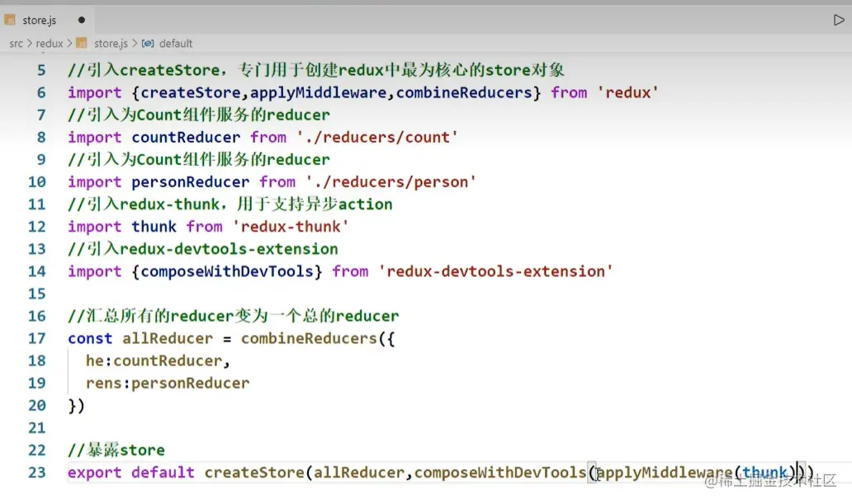Click 'createStore' in the line 6 import
Screen dimensions: 852x504
(x=190, y=93)
